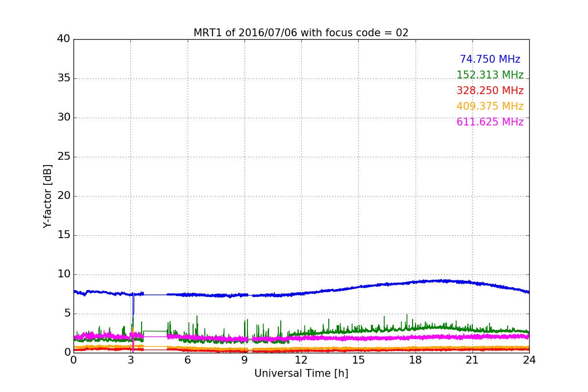588x392 pixels.
Task: Click the y-axis tick label 20
Action: click(x=64, y=196)
